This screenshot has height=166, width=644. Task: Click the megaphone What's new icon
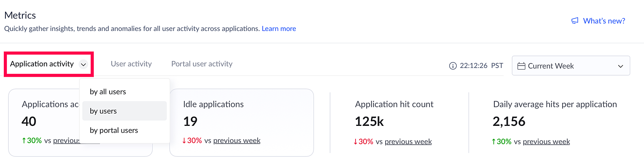[x=575, y=21]
